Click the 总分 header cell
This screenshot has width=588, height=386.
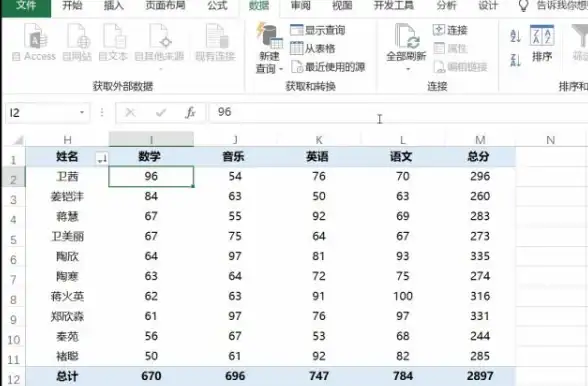[x=480, y=156]
